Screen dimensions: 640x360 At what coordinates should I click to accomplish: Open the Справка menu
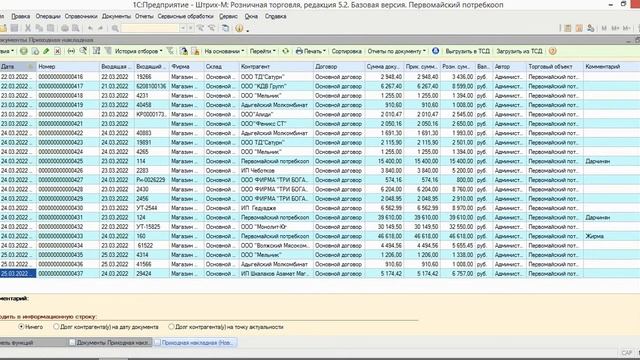coord(276,16)
